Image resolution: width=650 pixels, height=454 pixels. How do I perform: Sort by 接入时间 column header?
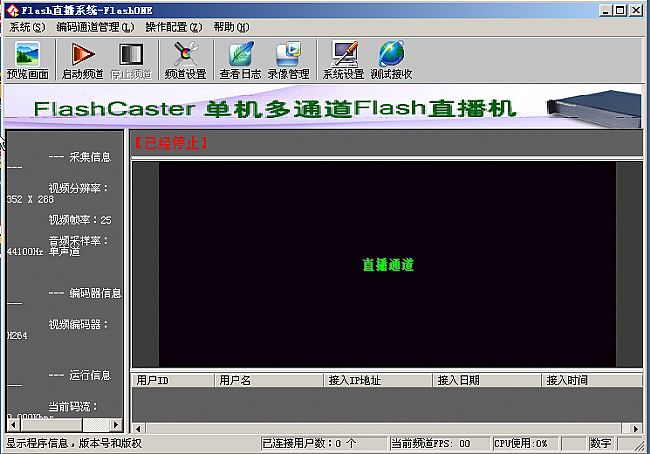pyautogui.click(x=592, y=380)
